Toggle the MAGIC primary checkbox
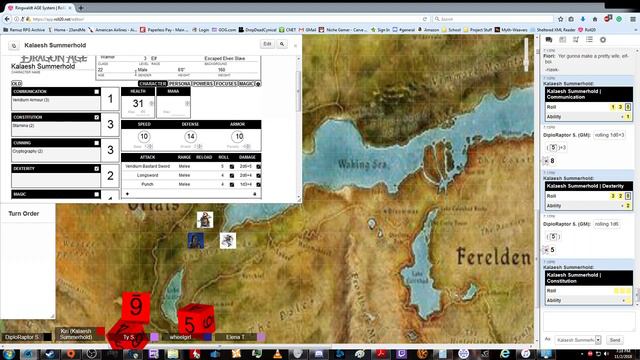640x360 pixels. click(x=97, y=194)
